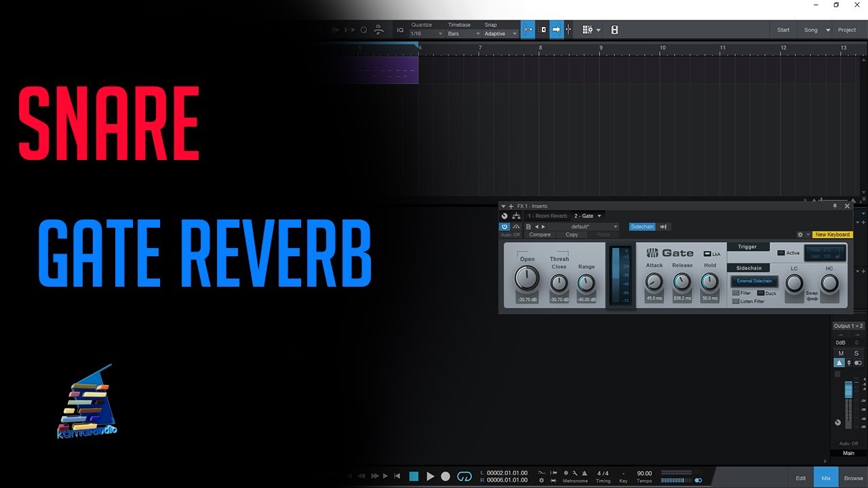
Task: Expand the 2 - Gate insert arrow
Action: point(599,216)
